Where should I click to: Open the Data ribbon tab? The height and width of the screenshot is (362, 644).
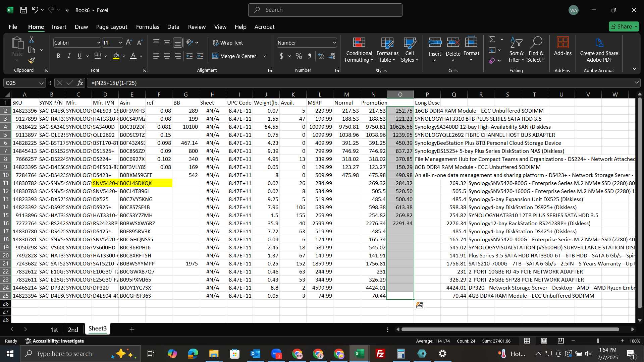pos(173,27)
